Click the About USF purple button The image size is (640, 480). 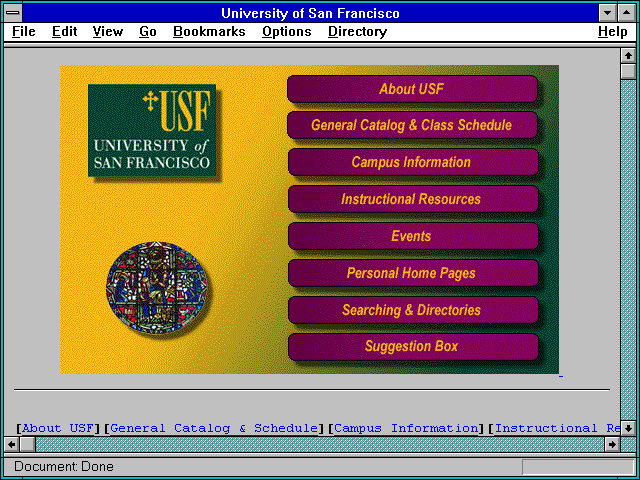point(412,89)
